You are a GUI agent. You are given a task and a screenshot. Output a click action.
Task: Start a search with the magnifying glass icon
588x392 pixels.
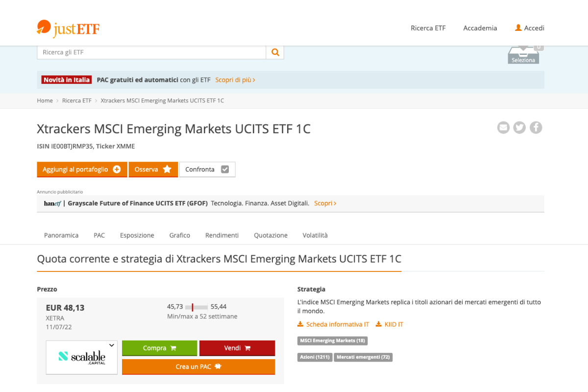275,52
